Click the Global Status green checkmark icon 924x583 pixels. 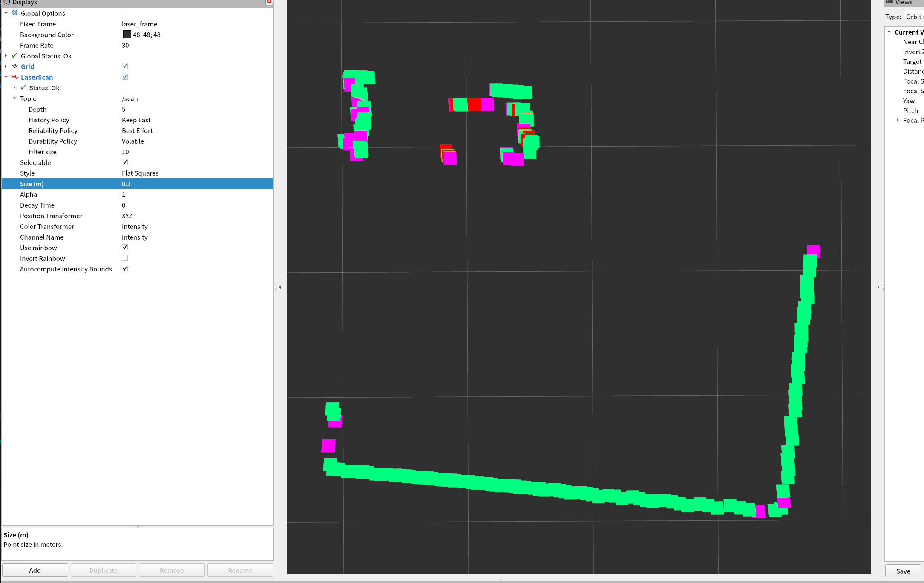point(15,56)
